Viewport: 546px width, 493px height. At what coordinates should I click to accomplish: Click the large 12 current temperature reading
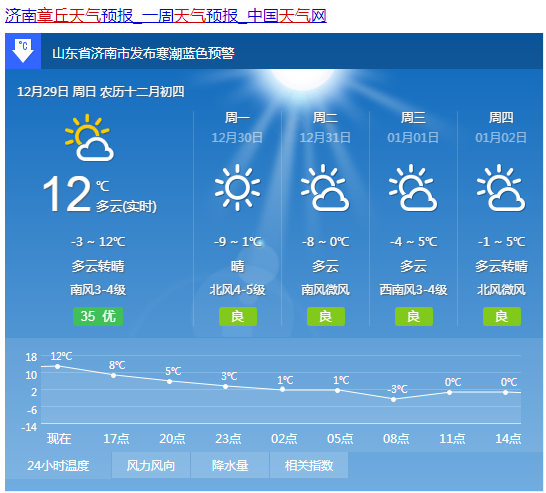point(67,194)
